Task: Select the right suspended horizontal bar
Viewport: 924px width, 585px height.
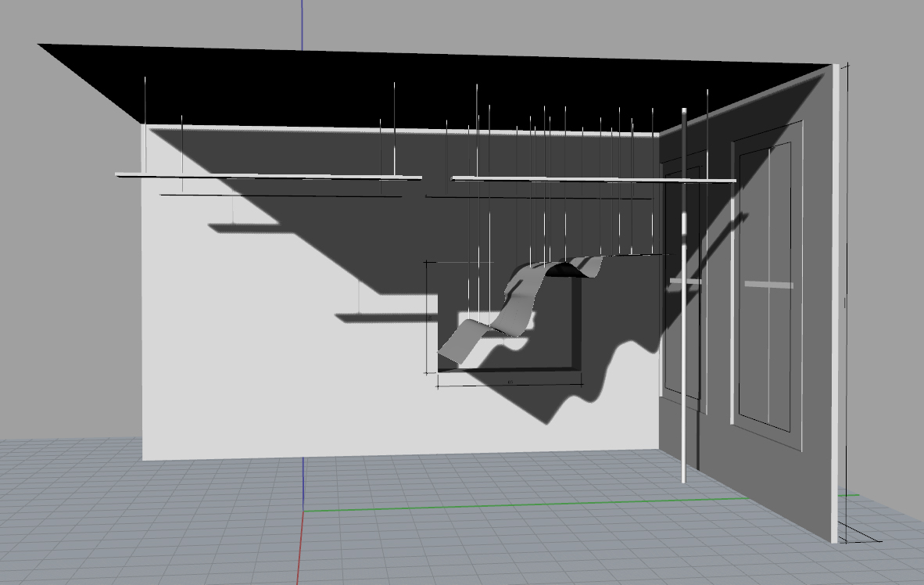Action: [594, 180]
